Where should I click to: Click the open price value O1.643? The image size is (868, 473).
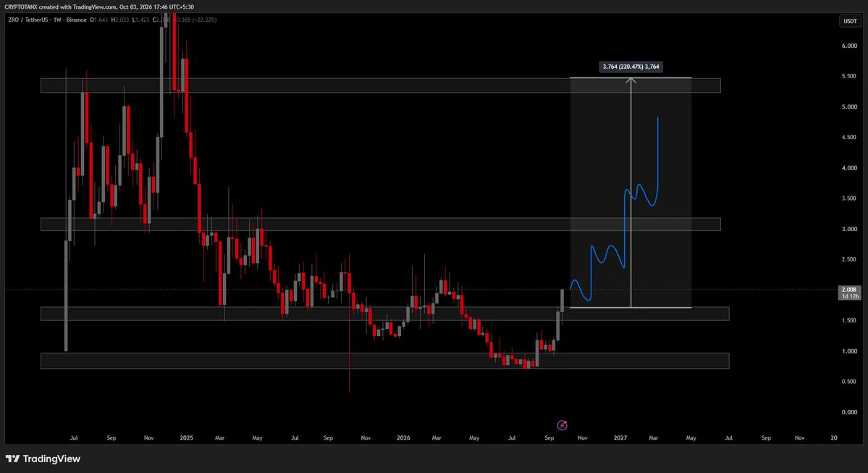(x=99, y=20)
